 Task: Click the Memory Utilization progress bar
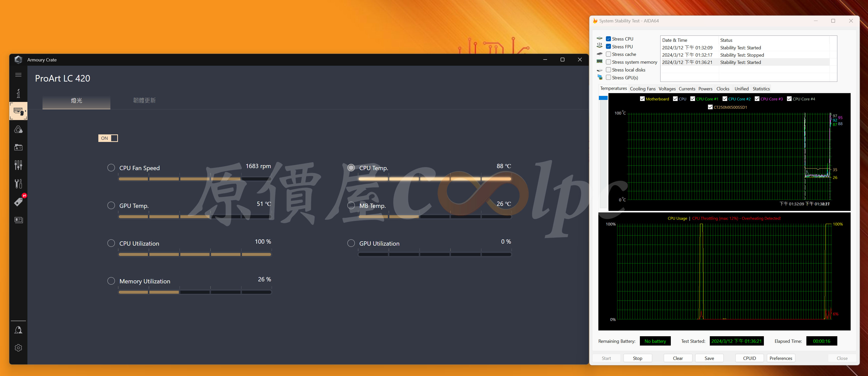point(195,292)
